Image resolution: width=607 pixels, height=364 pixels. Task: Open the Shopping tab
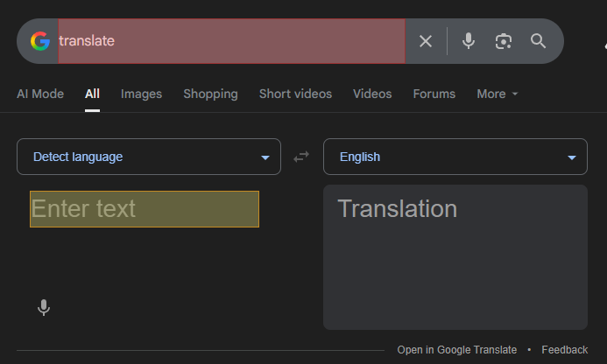pyautogui.click(x=210, y=94)
